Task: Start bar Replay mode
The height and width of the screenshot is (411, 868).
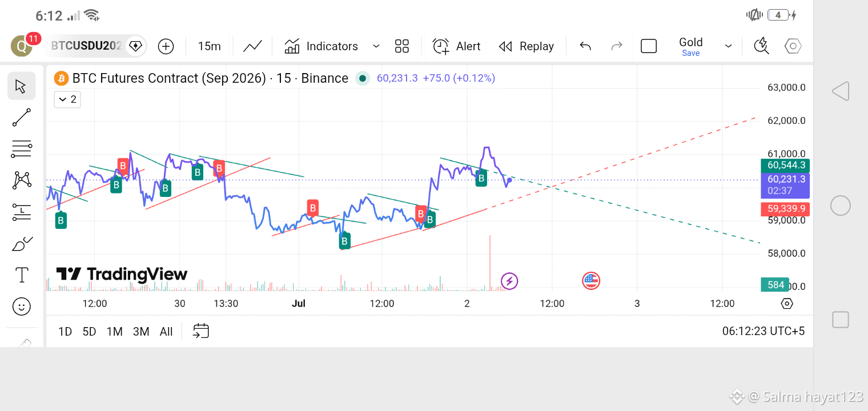Action: point(527,46)
